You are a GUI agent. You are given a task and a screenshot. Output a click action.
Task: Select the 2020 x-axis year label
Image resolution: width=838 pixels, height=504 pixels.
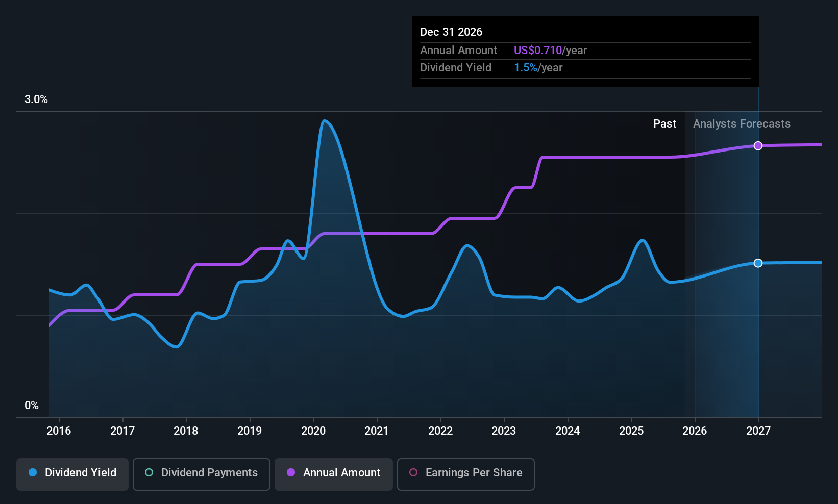[x=313, y=431]
